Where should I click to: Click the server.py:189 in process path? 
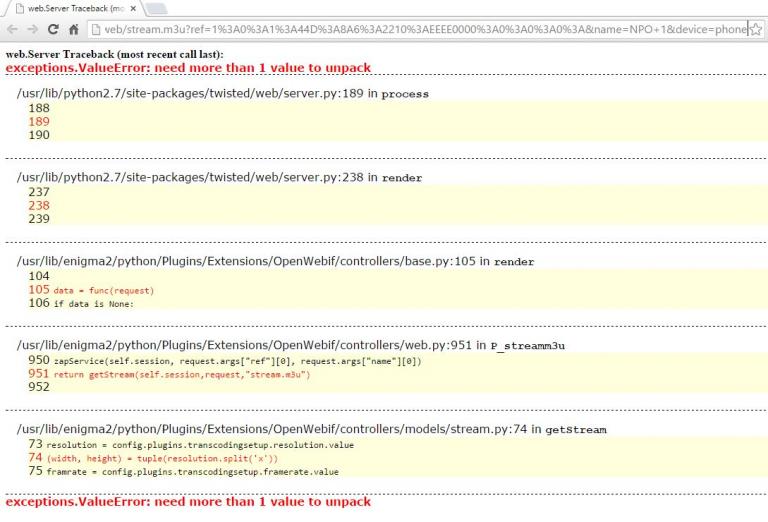pos(223,93)
